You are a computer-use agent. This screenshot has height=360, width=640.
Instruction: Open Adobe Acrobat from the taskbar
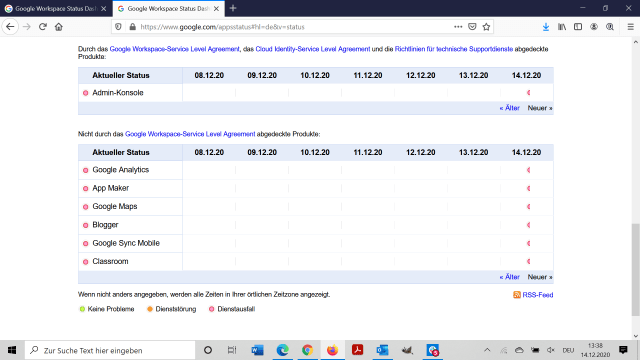pos(358,350)
